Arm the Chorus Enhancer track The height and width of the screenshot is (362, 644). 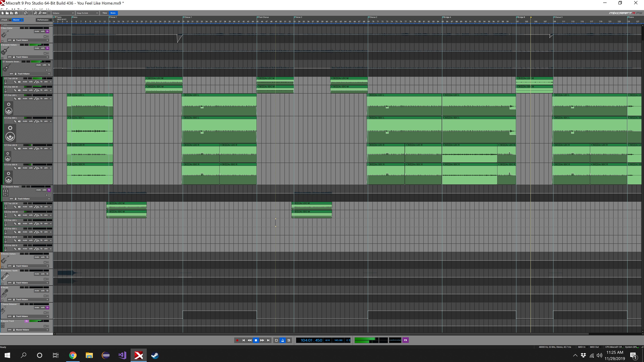pyautogui.click(x=10, y=316)
